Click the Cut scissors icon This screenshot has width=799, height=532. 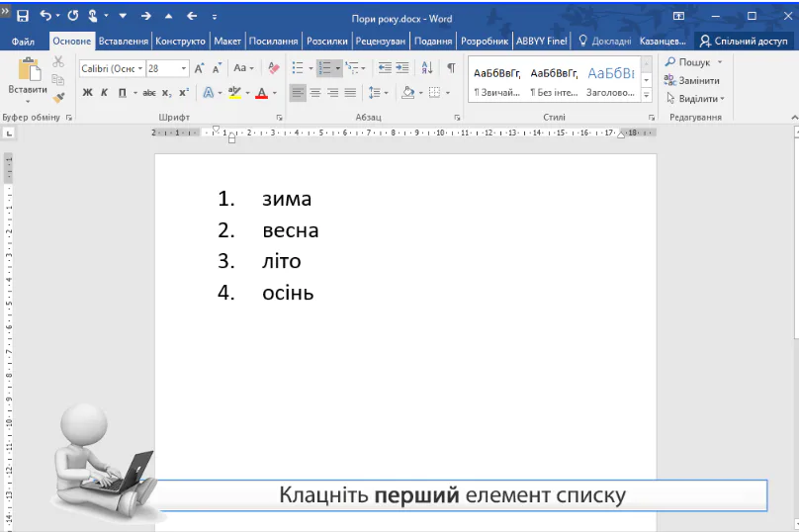58,61
